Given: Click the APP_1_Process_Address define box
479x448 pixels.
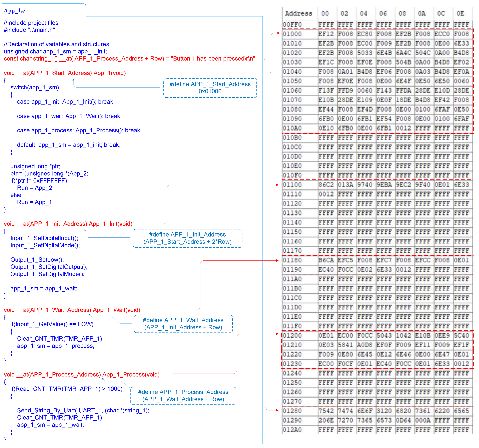Looking at the screenshot, I should (x=183, y=395).
